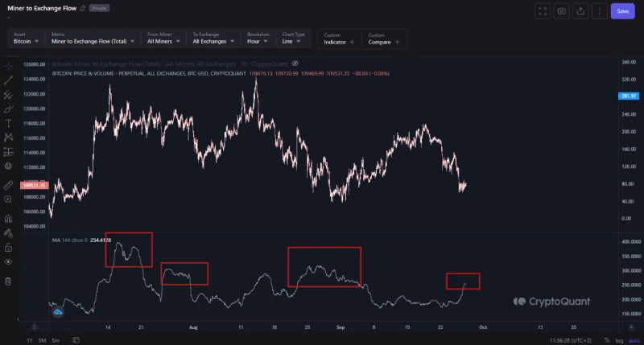Toggle the lock all drawings tool
The height and width of the screenshot is (345, 644).
pyautogui.click(x=8, y=248)
